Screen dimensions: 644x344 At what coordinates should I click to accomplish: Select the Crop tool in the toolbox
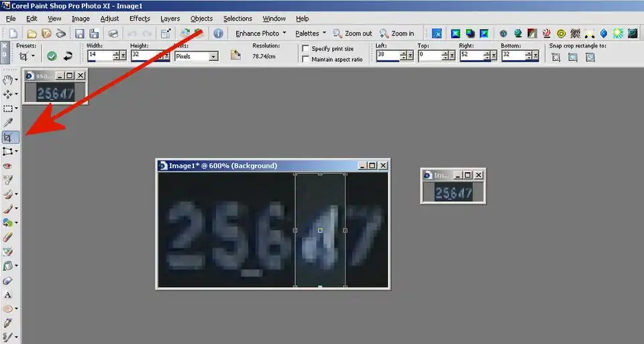click(x=8, y=137)
